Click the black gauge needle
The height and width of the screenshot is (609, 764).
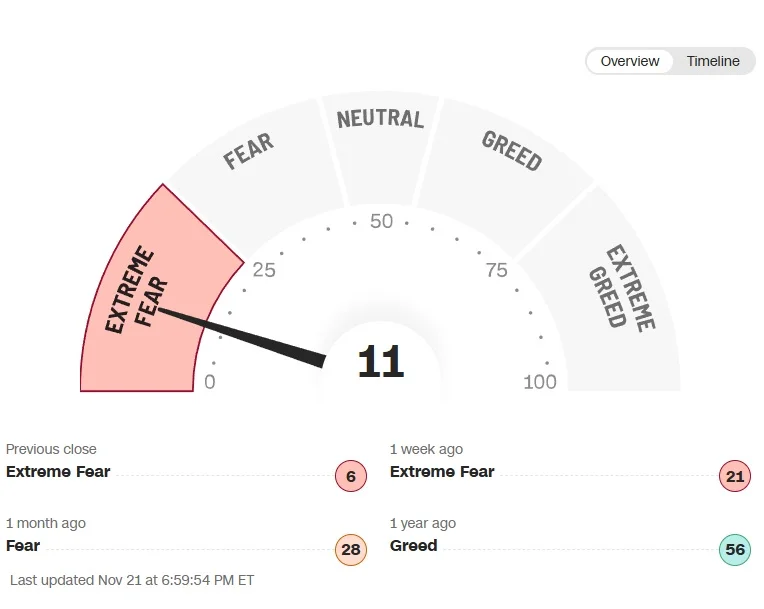point(250,335)
